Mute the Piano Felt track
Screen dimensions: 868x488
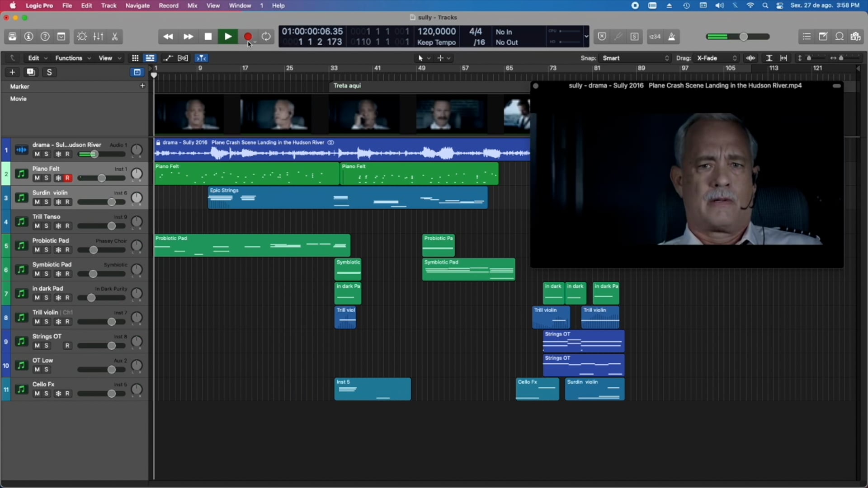tap(37, 178)
